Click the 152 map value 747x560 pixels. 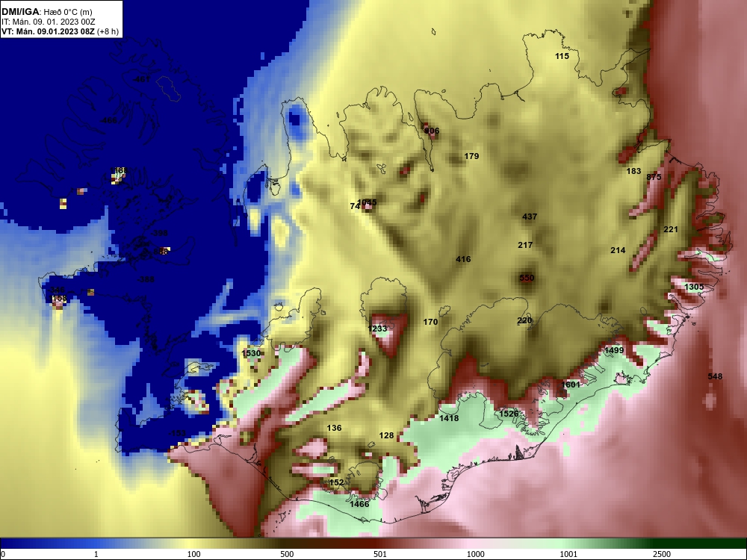(x=336, y=483)
